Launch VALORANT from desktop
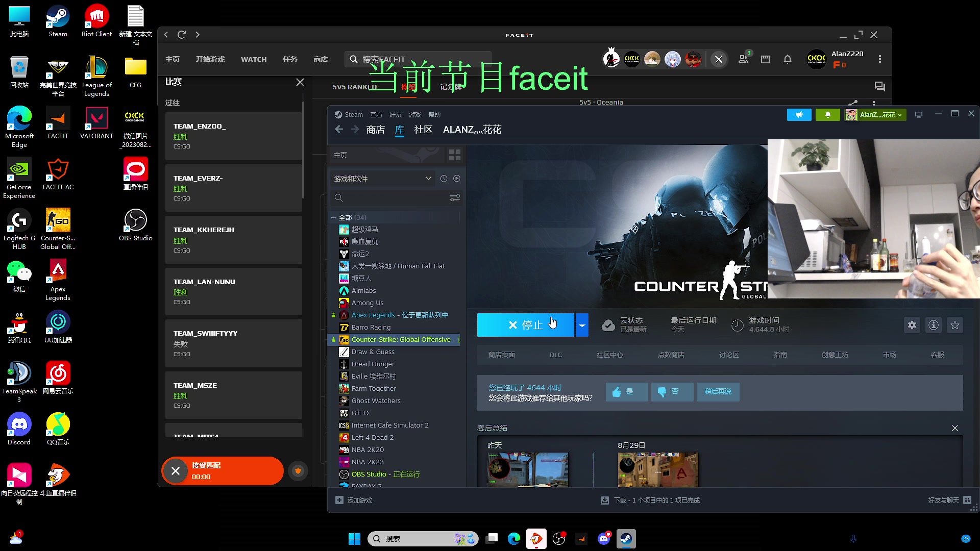Viewport: 980px width, 551px height. (x=96, y=123)
